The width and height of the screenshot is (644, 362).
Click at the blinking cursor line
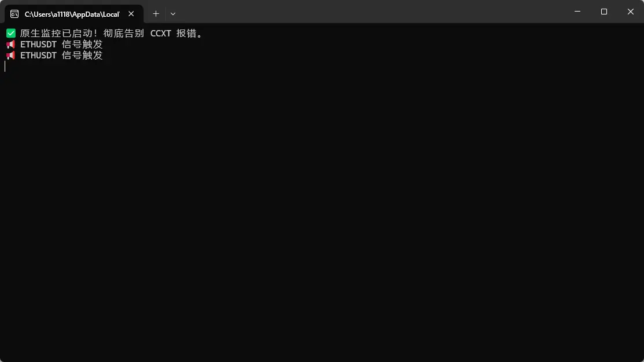[x=5, y=67]
